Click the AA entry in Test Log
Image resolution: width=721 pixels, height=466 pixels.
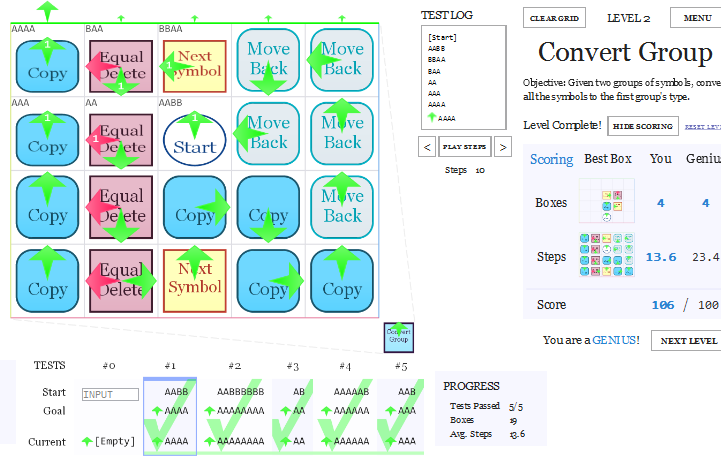pyautogui.click(x=432, y=82)
